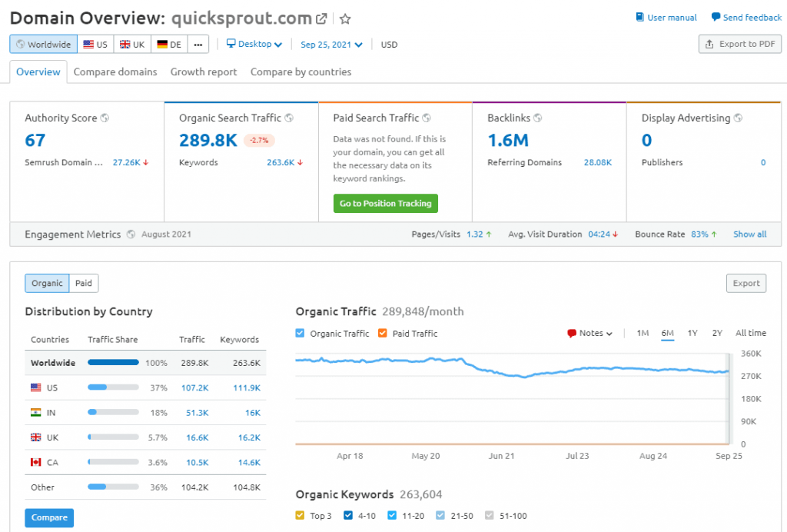
Task: Set chart range to 2Y
Action: click(x=717, y=333)
